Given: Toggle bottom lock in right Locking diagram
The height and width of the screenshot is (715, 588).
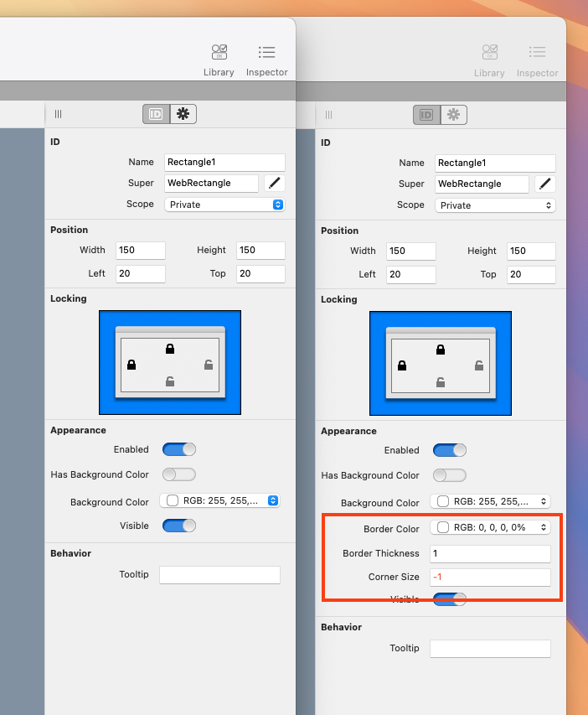Looking at the screenshot, I should click(441, 382).
